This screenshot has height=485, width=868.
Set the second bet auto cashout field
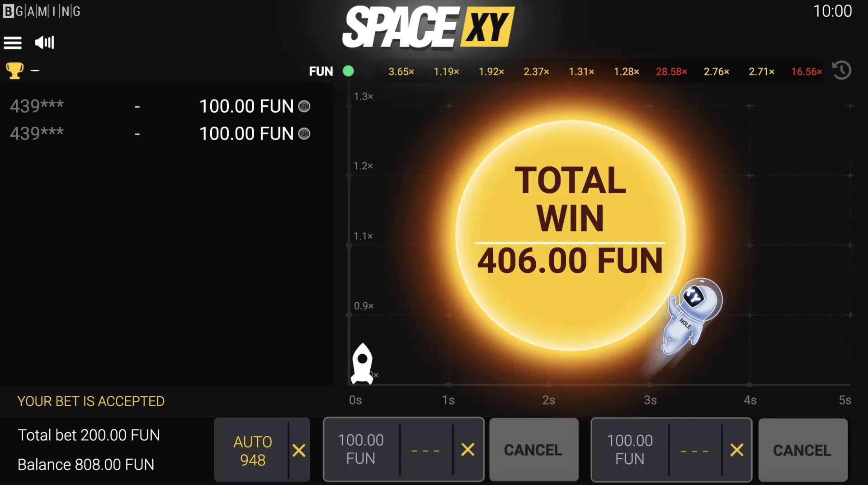694,451
